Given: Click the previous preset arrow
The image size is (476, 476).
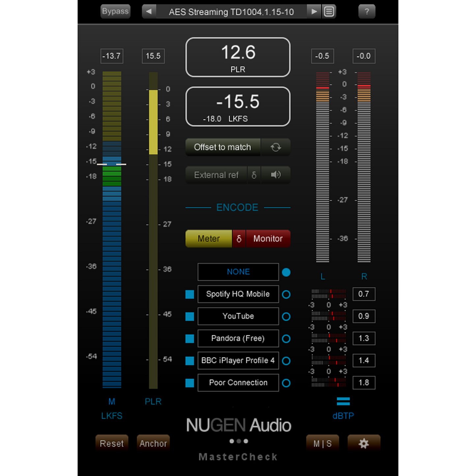Looking at the screenshot, I should pyautogui.click(x=149, y=11).
